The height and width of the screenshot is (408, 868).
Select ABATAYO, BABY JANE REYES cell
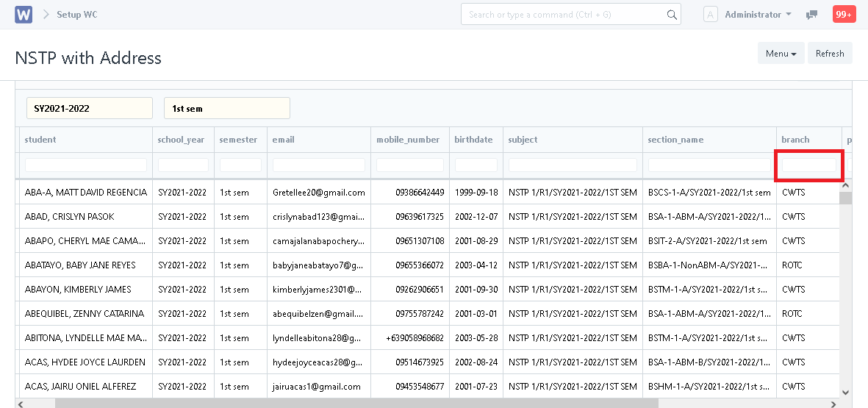(x=86, y=265)
